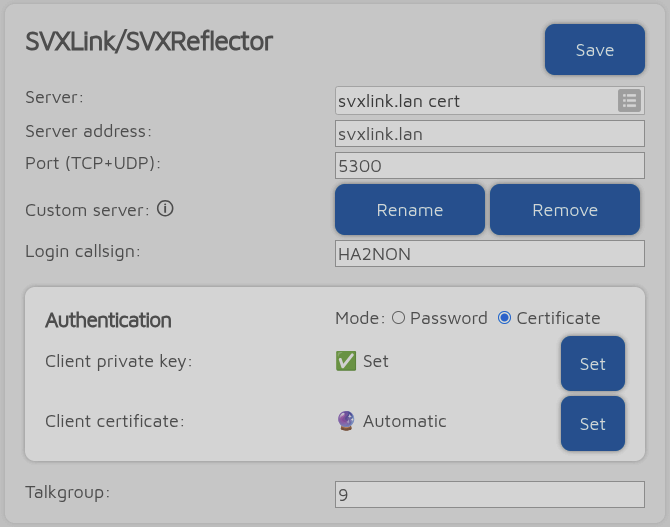Click the 'Mode:' label
This screenshot has width=670, height=527.
pyautogui.click(x=360, y=318)
